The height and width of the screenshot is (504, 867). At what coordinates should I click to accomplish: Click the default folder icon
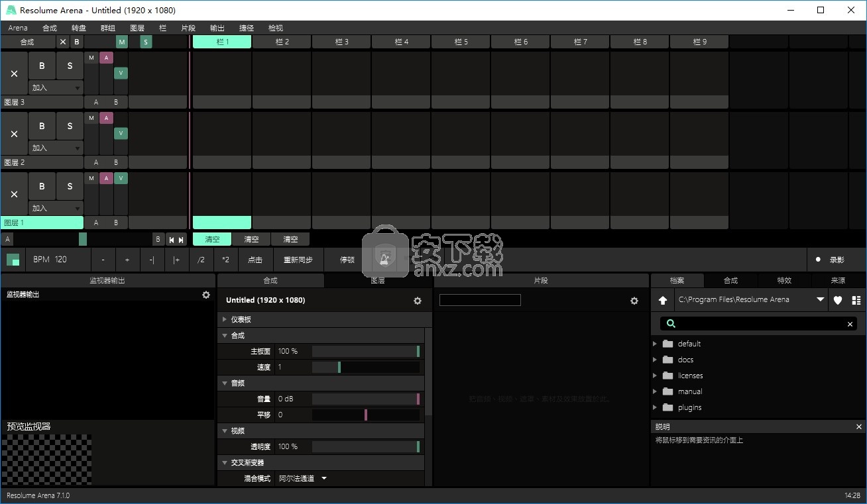(667, 344)
